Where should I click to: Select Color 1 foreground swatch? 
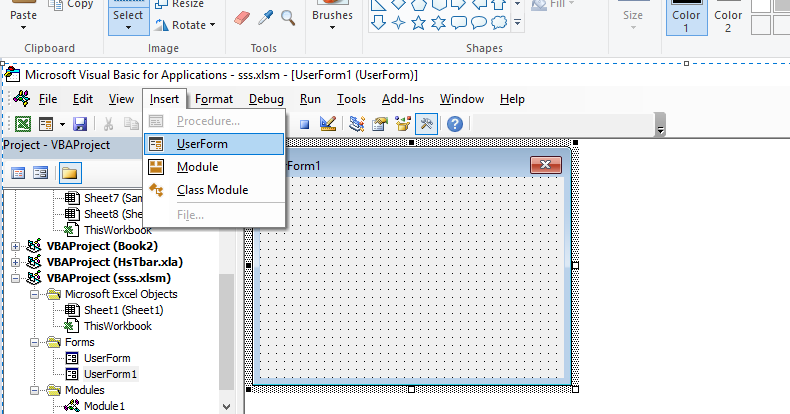pos(686,18)
